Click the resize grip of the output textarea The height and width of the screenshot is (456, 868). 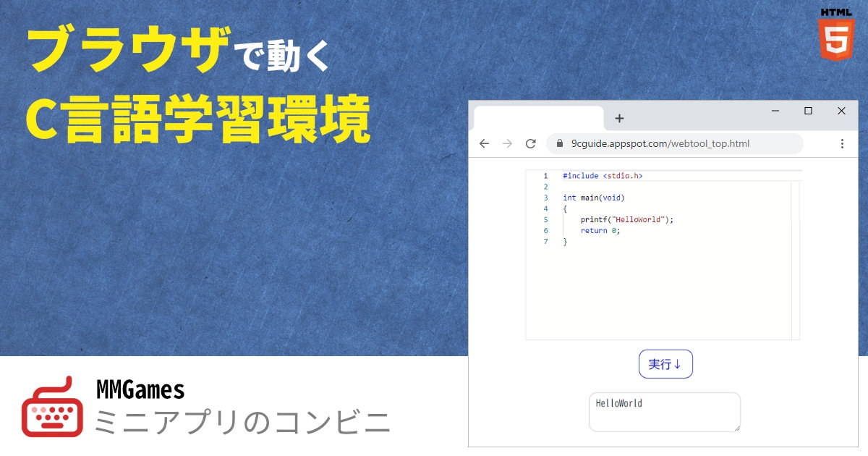click(x=737, y=427)
